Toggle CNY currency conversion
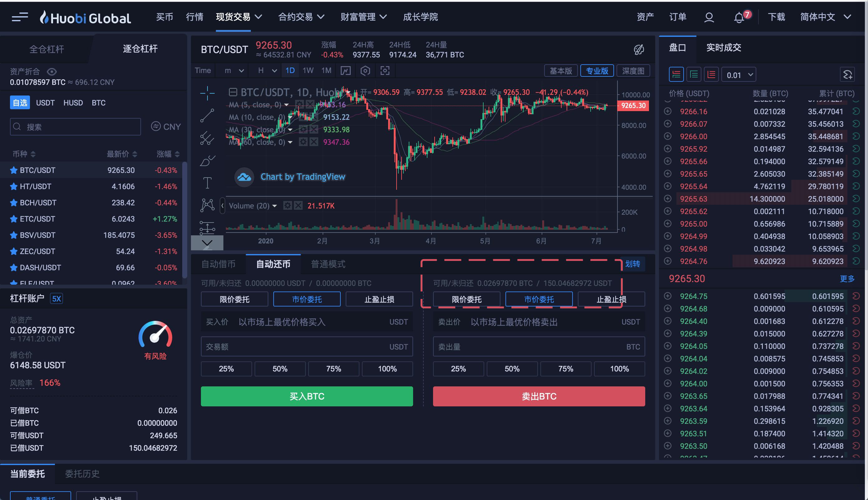The image size is (868, 500). point(166,127)
